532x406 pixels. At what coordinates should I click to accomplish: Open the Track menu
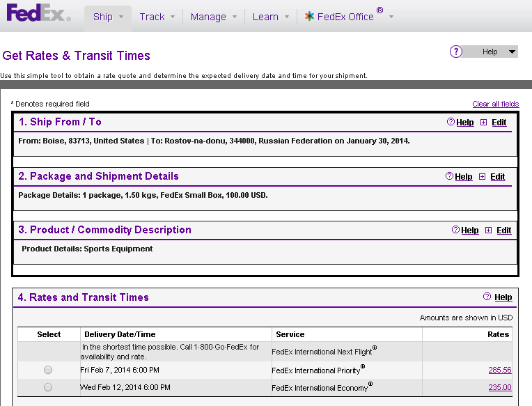157,17
